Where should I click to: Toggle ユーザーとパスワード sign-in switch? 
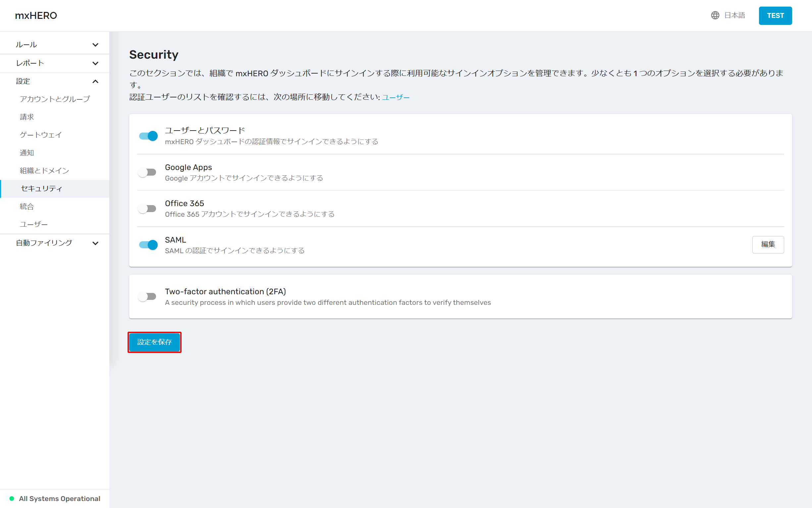click(148, 136)
